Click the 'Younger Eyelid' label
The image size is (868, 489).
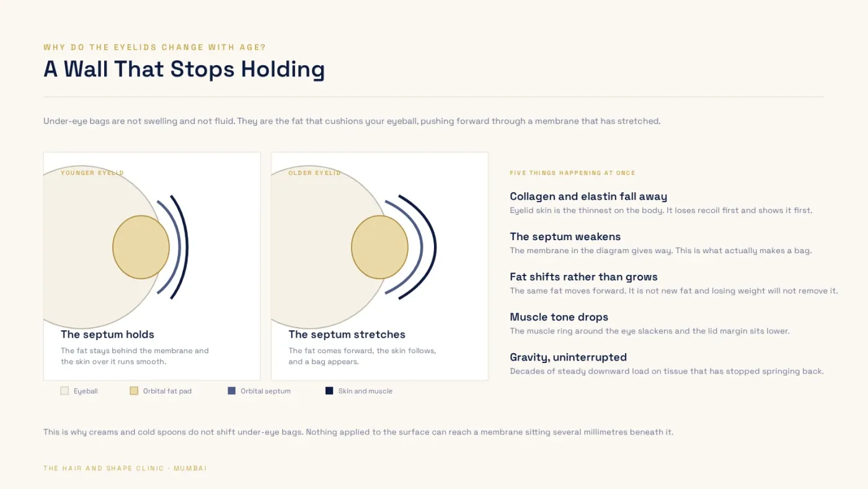point(92,173)
